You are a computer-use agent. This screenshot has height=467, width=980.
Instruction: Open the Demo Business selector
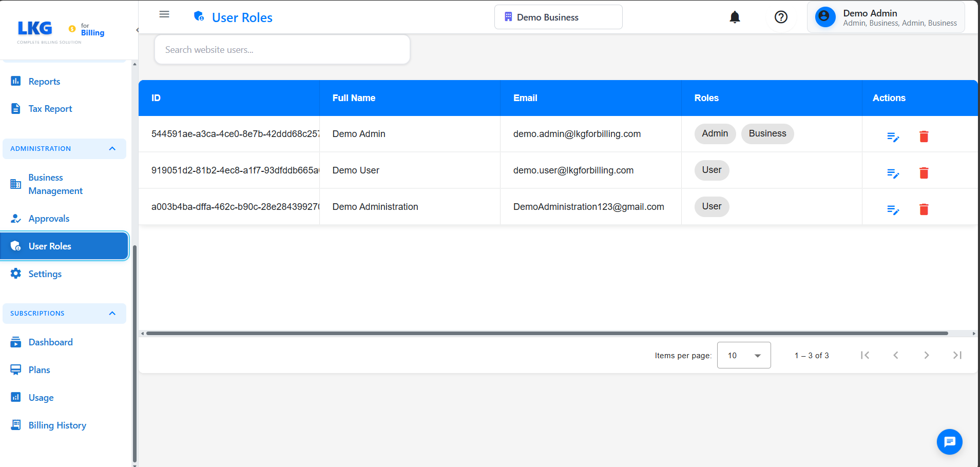pos(558,16)
